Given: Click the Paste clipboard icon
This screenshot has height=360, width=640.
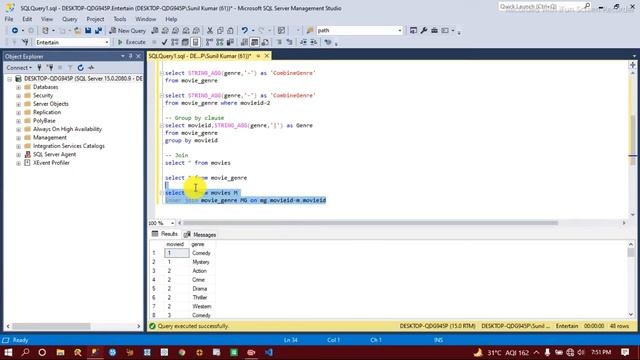Looking at the screenshot, I should click(x=230, y=31).
